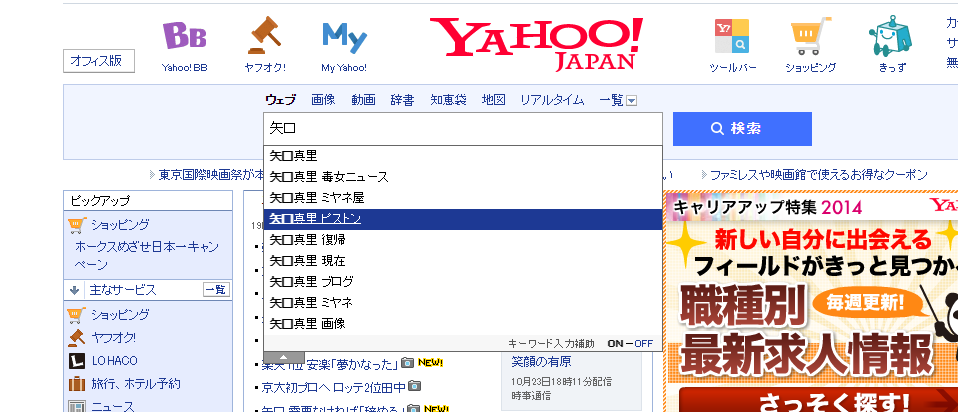Click the blue 検索 button
The height and width of the screenshot is (412, 958).
742,129
